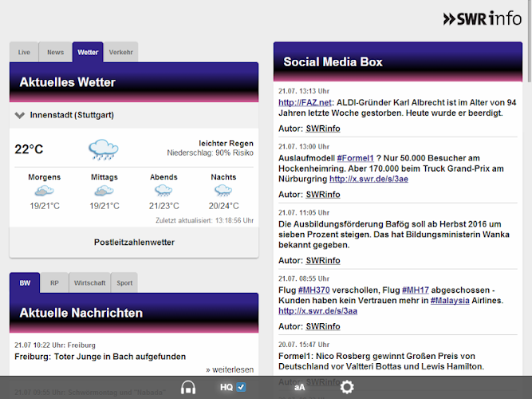Click SWRinfo author link under 13:00 Uhr post
This screenshot has height=399, width=532.
coord(323,195)
